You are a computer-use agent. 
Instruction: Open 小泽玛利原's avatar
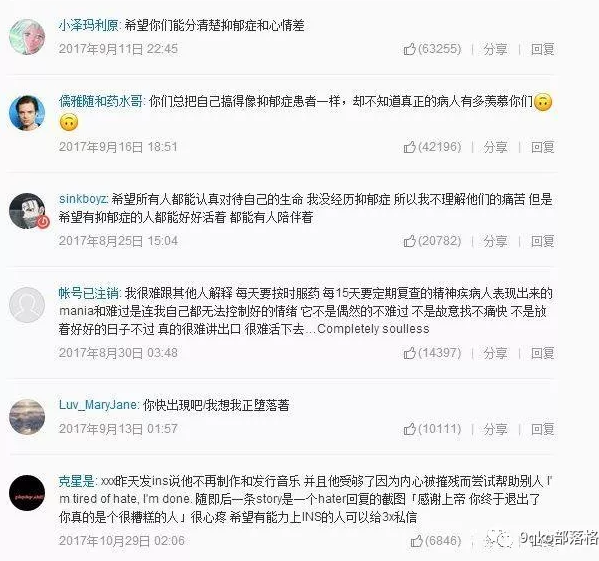27,37
